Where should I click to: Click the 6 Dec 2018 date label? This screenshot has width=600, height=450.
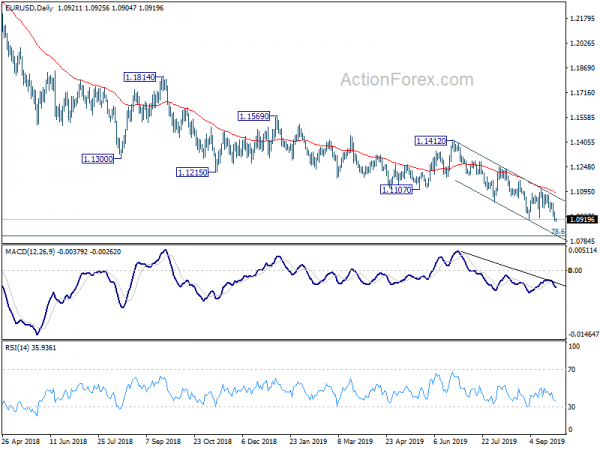259,441
